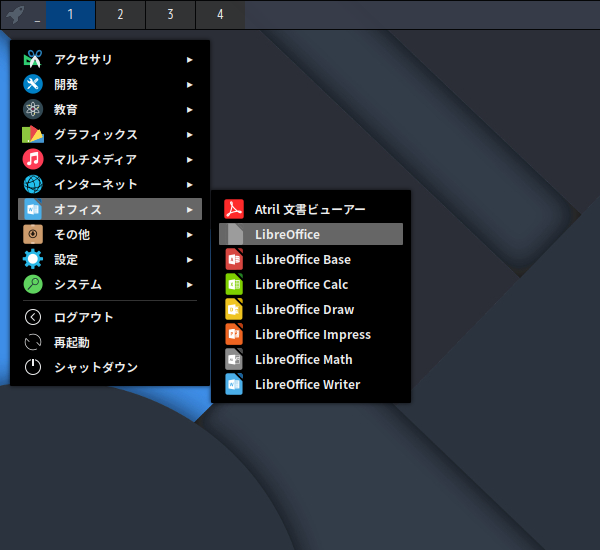This screenshot has height=550, width=600.
Task: Launch LibreOffice Impress
Action: click(311, 334)
